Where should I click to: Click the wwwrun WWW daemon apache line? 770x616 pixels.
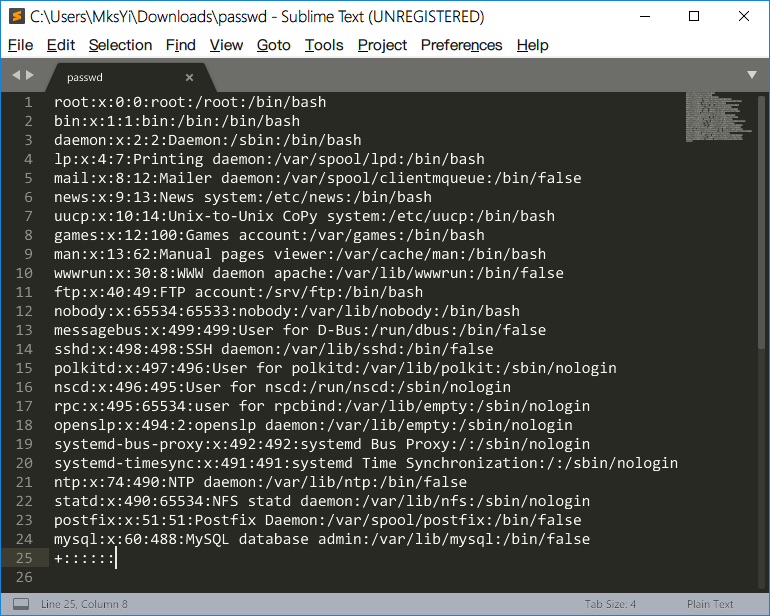[309, 273]
